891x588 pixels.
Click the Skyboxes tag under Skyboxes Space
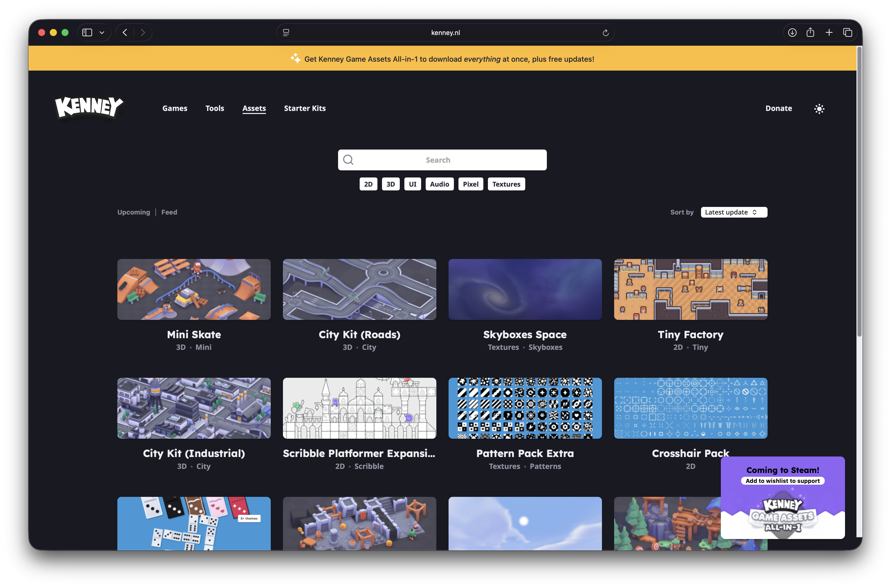545,347
